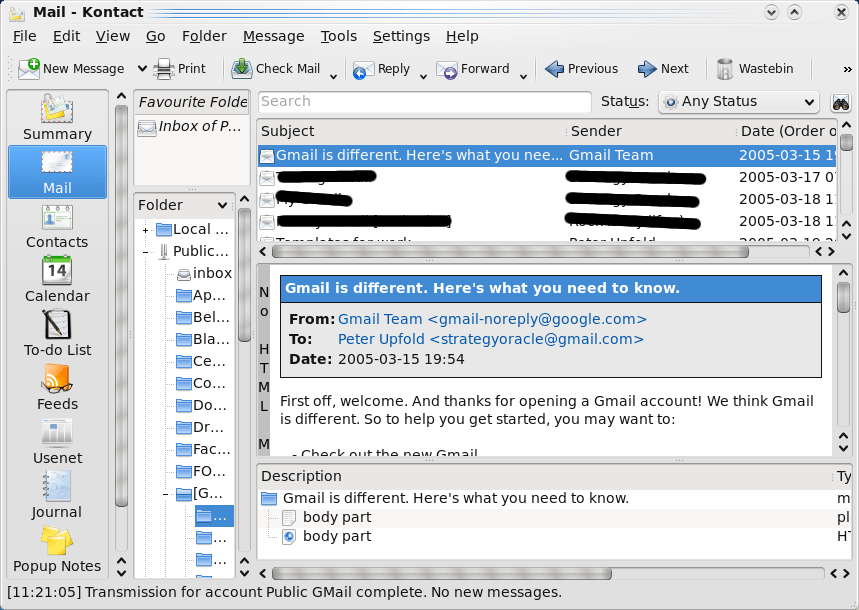Click message preview vertical scrollbar

click(844, 297)
